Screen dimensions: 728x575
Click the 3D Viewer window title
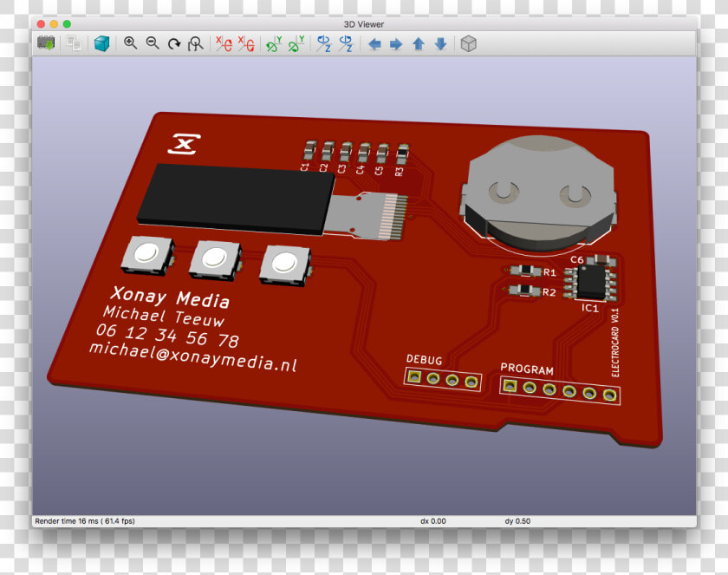(363, 24)
